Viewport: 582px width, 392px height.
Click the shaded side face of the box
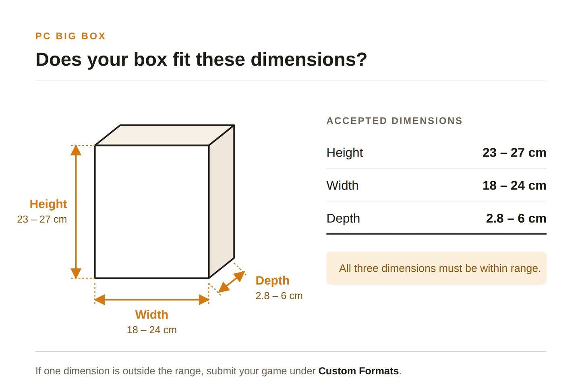pyautogui.click(x=222, y=201)
